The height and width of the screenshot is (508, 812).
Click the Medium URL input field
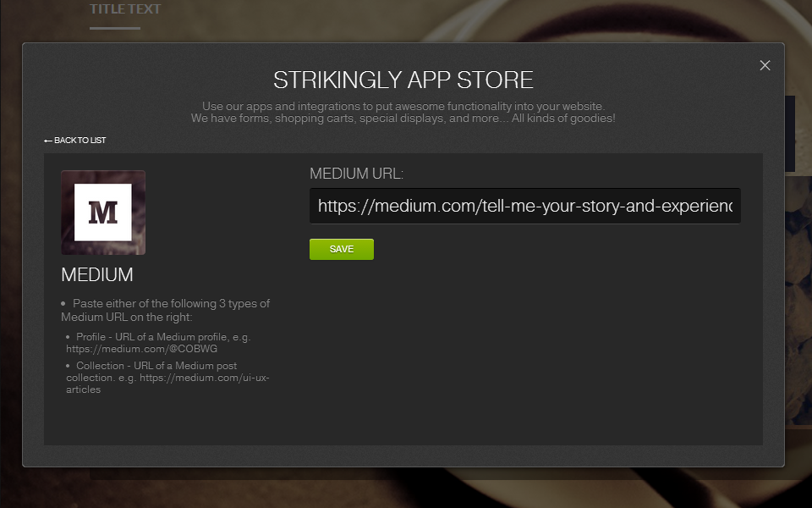(525, 206)
